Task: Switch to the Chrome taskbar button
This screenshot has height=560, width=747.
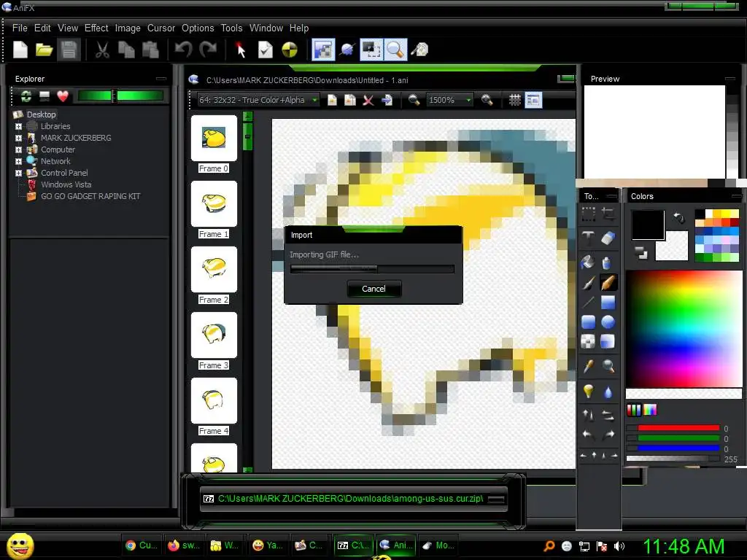Action: (141, 545)
